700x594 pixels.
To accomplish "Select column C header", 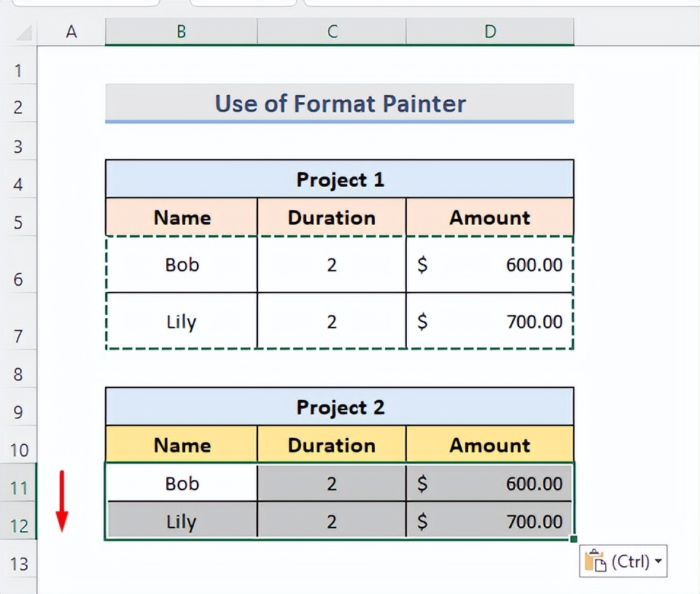I will coord(332,31).
